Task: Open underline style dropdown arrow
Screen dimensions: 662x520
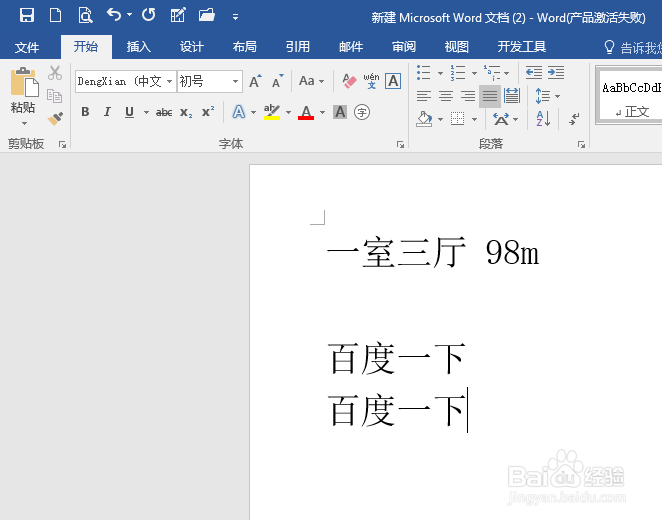Action: [146, 112]
